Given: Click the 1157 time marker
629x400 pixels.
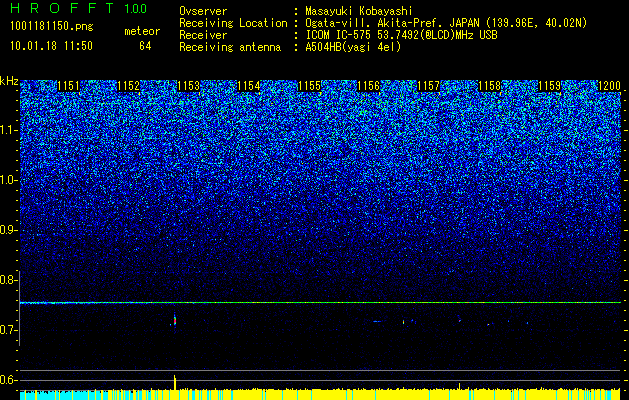Looking at the screenshot, I should coord(429,86).
